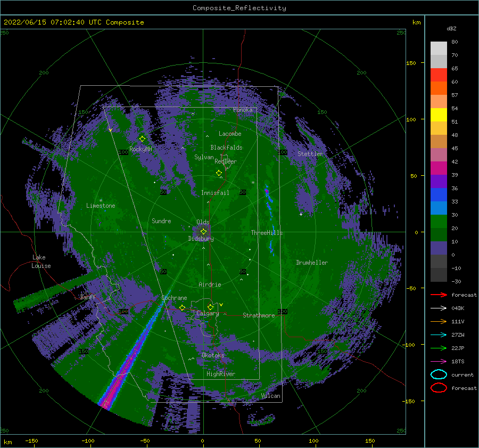The height and width of the screenshot is (448, 479).
Task: Click the cyan current ellipse icon
Action: pos(439,374)
